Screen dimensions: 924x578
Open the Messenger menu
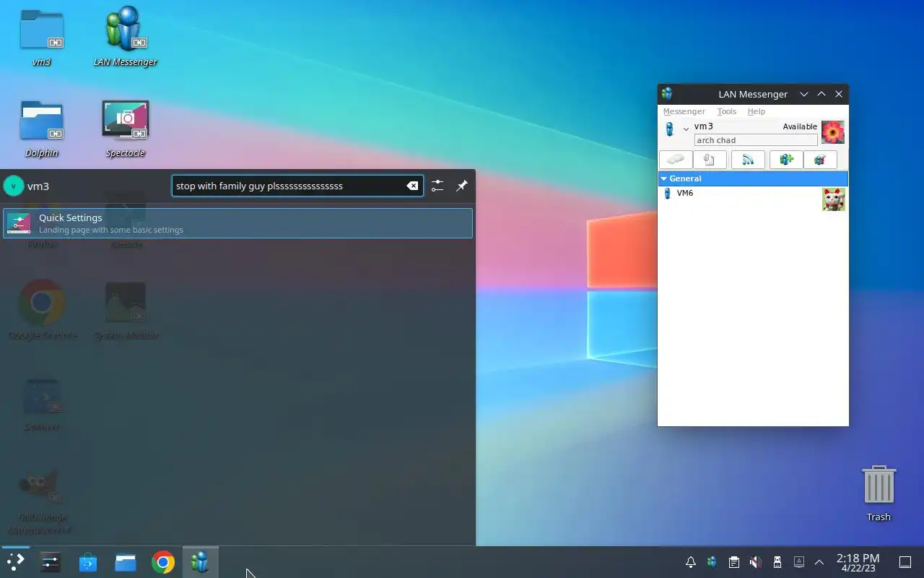tap(684, 111)
